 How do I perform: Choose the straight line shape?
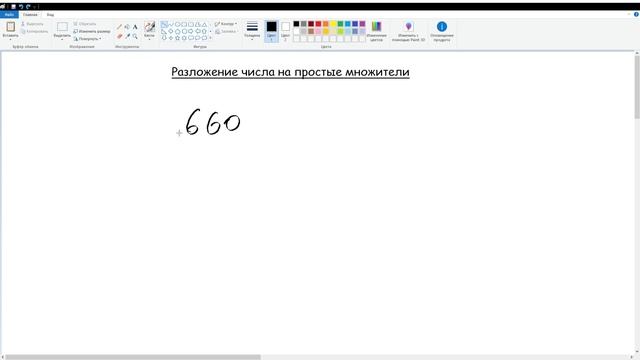pyautogui.click(x=164, y=24)
